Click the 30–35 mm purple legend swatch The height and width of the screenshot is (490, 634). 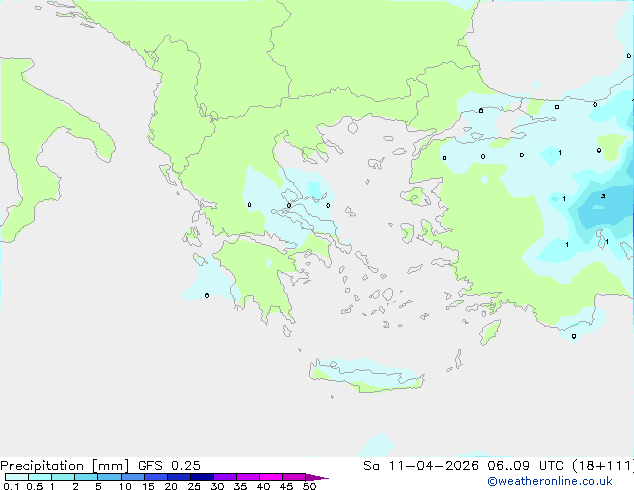point(225,477)
